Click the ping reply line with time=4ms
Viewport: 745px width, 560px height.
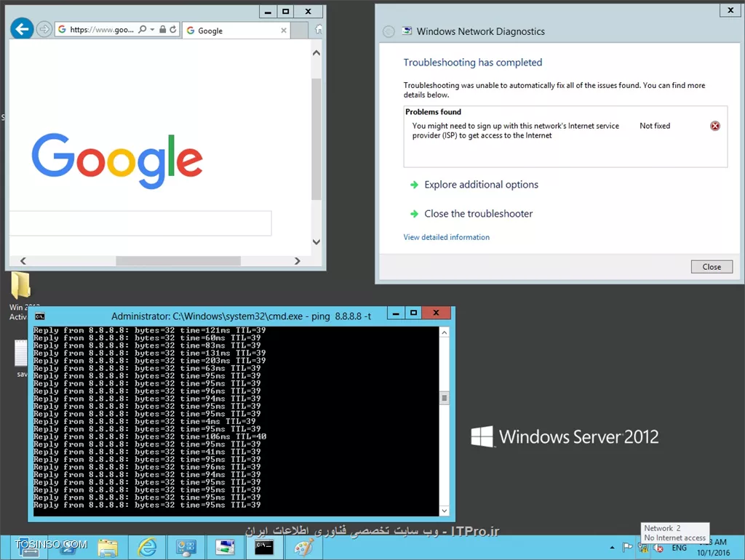(145, 421)
